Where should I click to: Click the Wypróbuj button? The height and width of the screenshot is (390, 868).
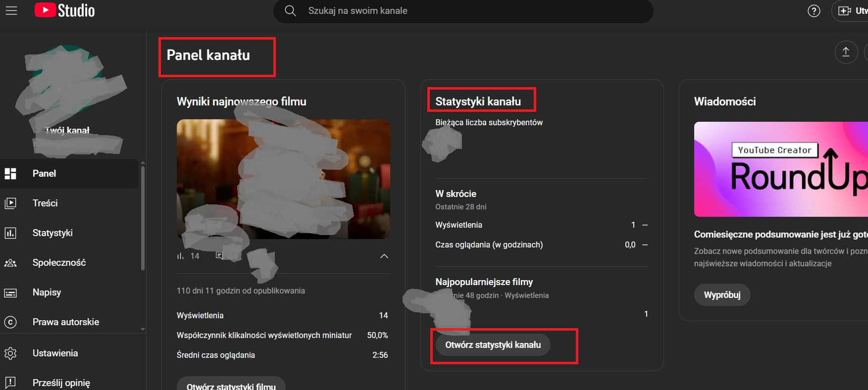(x=722, y=295)
